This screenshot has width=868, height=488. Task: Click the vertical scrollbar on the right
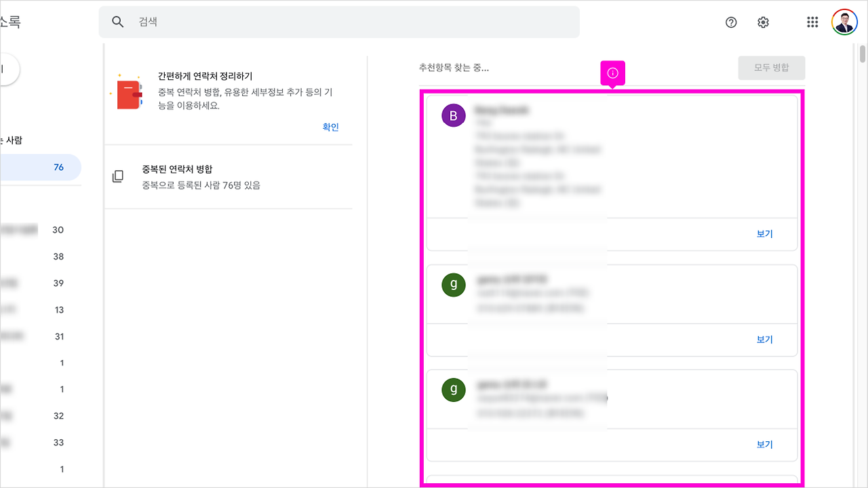863,54
